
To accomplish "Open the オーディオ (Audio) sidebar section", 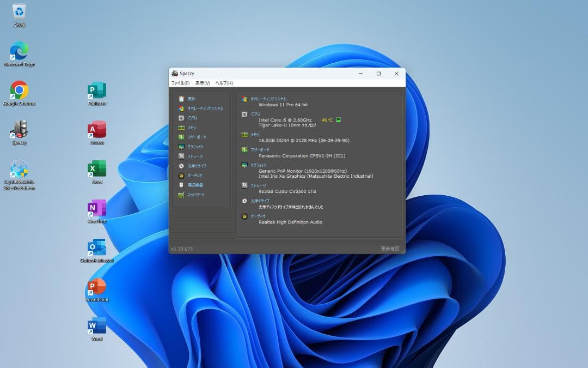I will pyautogui.click(x=194, y=176).
